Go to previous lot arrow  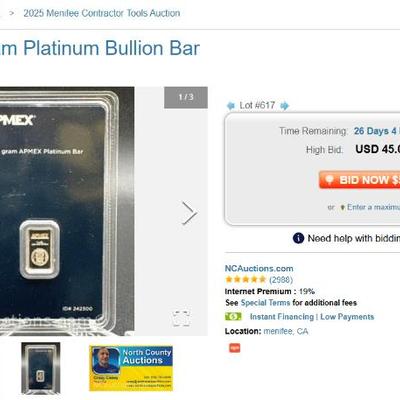click(x=230, y=106)
